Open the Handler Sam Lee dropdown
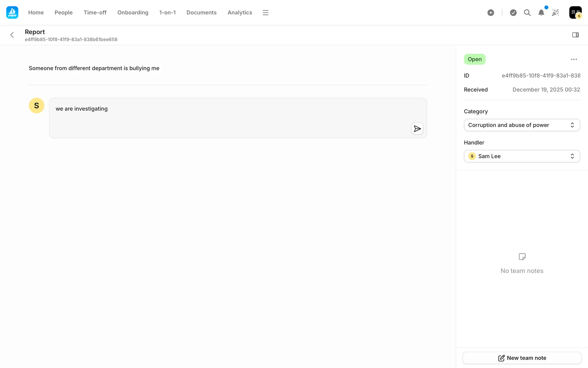 point(522,156)
